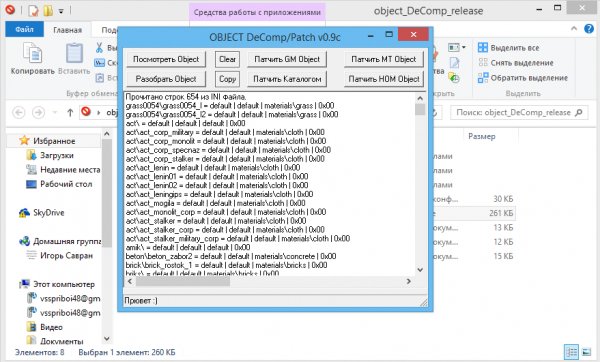Click the search magnifier icon
This screenshot has height=362, width=600.
[x=579, y=113]
